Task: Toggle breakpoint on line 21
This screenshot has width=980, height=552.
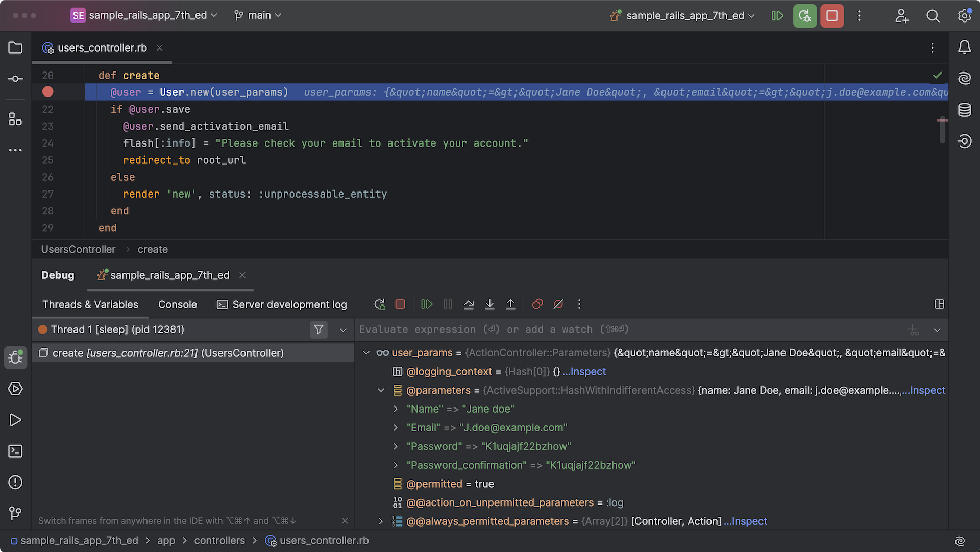Action: pyautogui.click(x=47, y=92)
